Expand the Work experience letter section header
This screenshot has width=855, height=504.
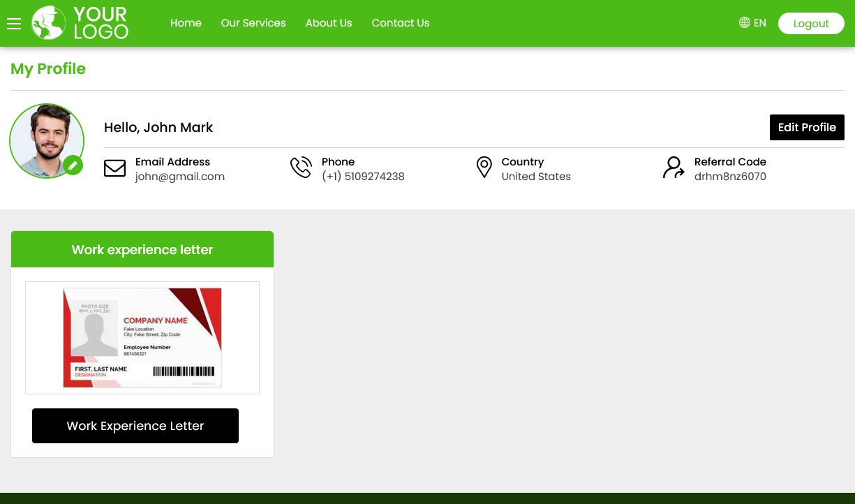[x=142, y=249]
